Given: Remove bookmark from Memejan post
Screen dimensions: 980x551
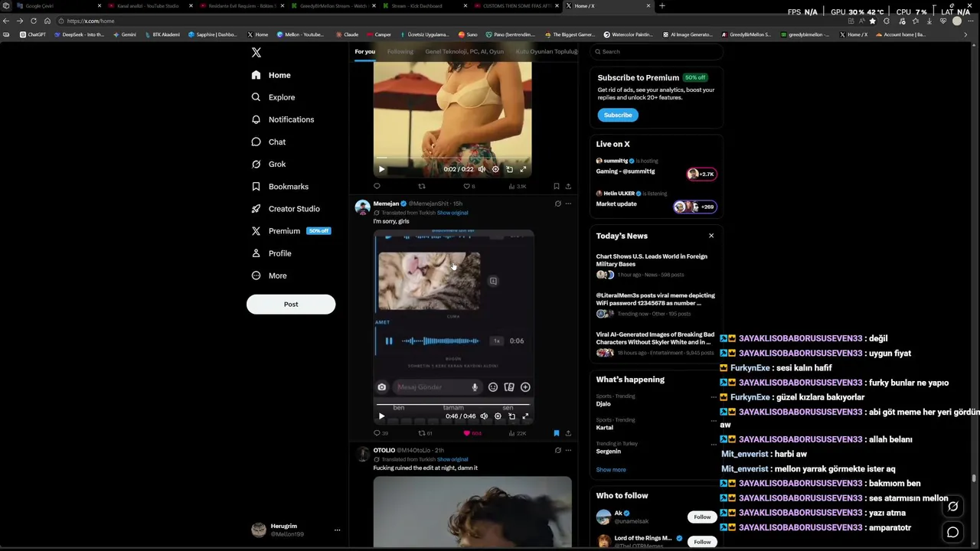Looking at the screenshot, I should point(557,433).
